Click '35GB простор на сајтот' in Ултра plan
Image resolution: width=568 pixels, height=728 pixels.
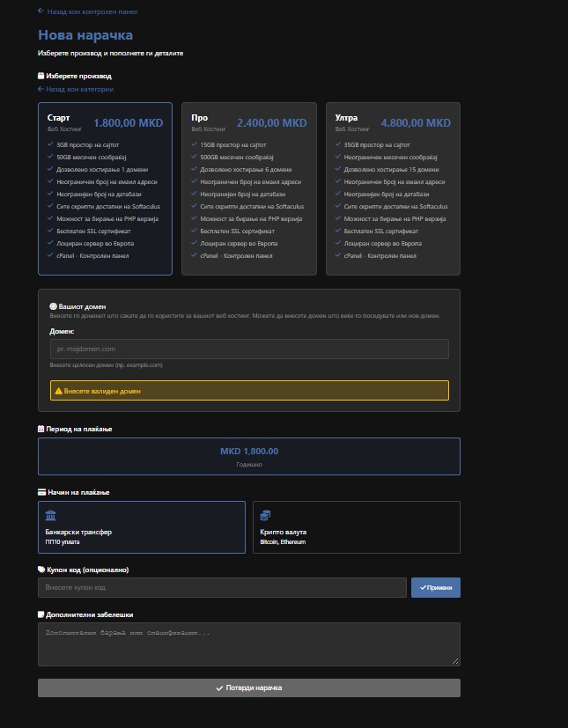point(377,145)
